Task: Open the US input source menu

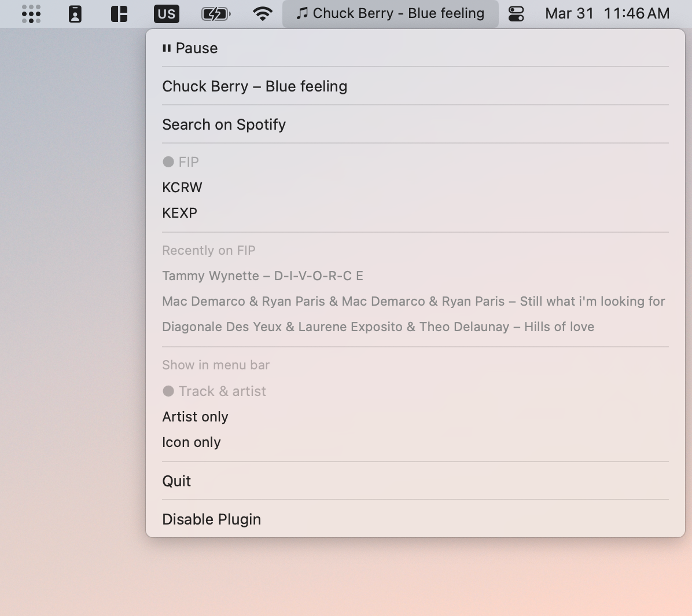Action: 166,13
